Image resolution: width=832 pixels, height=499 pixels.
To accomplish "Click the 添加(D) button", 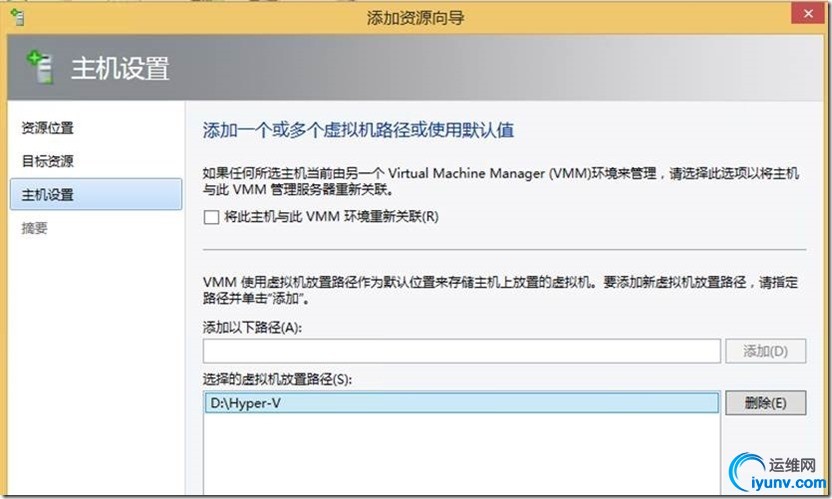I will [765, 351].
